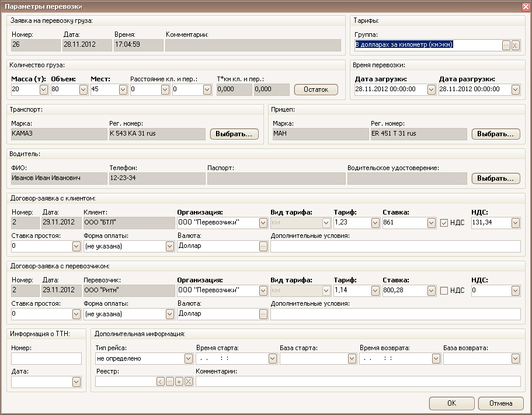
Task: Click the plus icon in Реестр field
Action: (179, 382)
